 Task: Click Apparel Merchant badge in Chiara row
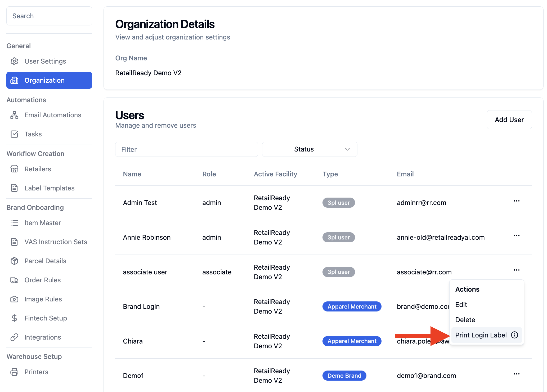pos(352,341)
